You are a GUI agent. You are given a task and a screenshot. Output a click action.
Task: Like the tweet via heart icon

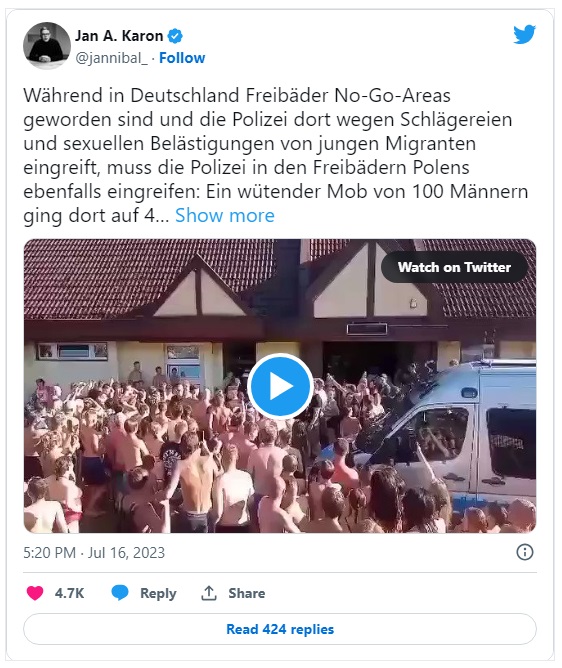click(x=35, y=593)
